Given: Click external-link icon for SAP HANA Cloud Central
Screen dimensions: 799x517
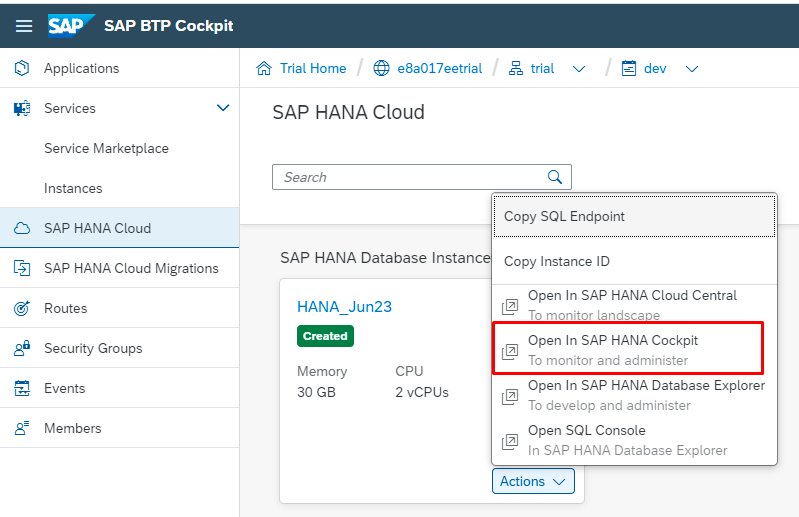Looking at the screenshot, I should tap(510, 306).
